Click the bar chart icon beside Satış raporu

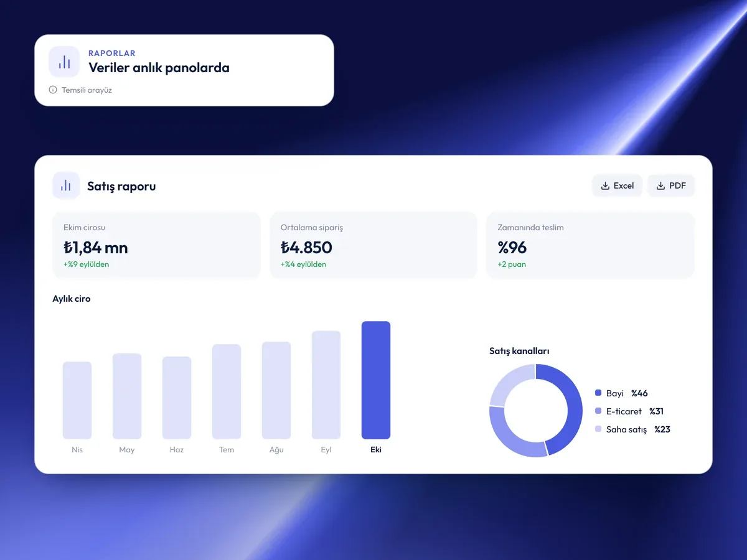(66, 185)
